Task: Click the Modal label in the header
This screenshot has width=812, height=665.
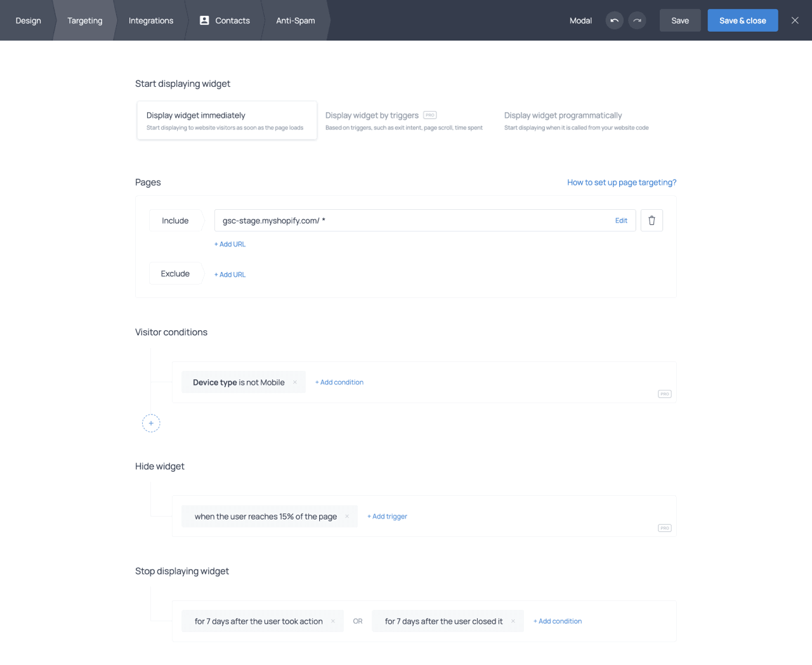Action: 580,20
